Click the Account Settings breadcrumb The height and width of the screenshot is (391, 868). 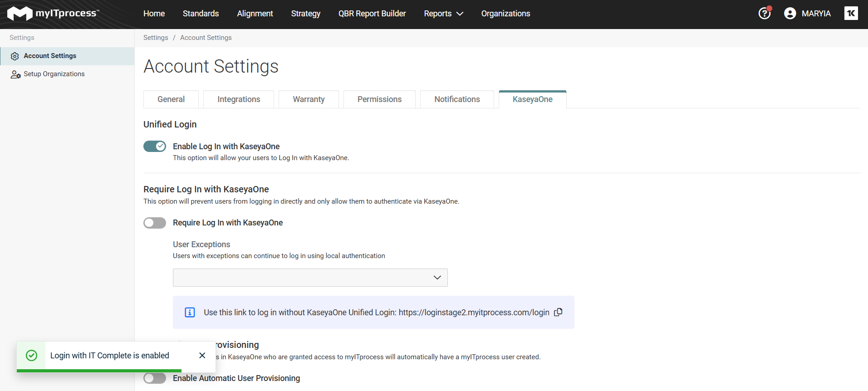pos(206,38)
